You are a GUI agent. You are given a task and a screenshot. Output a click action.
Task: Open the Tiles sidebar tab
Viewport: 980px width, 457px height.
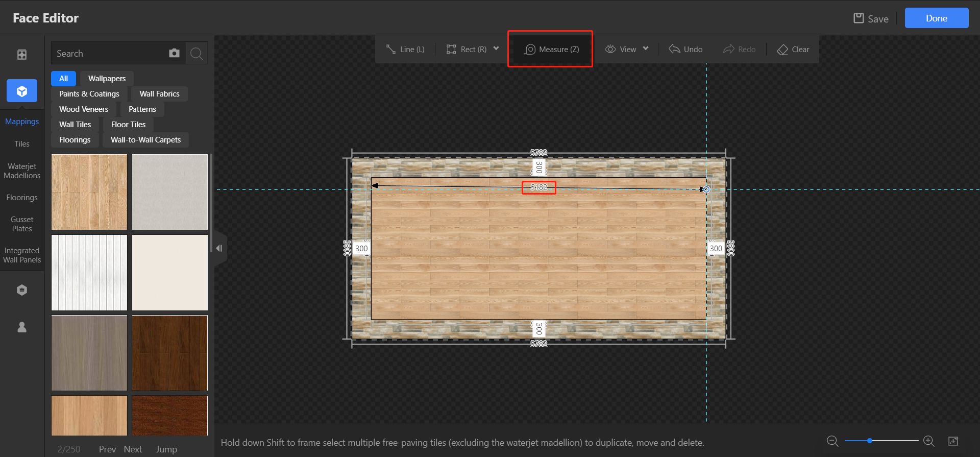[22, 144]
